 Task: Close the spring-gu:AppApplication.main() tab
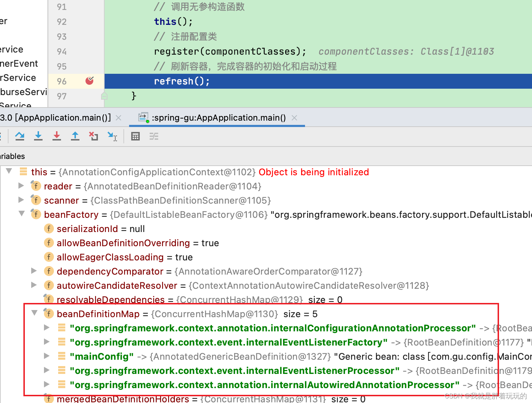click(x=294, y=118)
